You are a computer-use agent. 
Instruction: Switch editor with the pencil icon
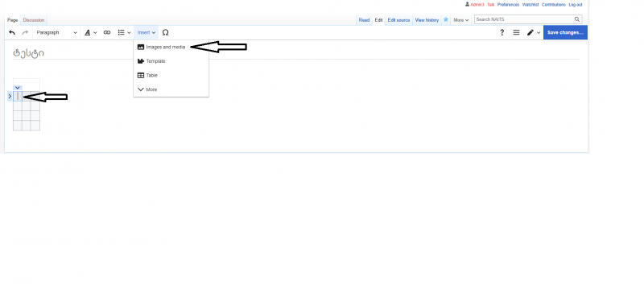[x=534, y=32]
